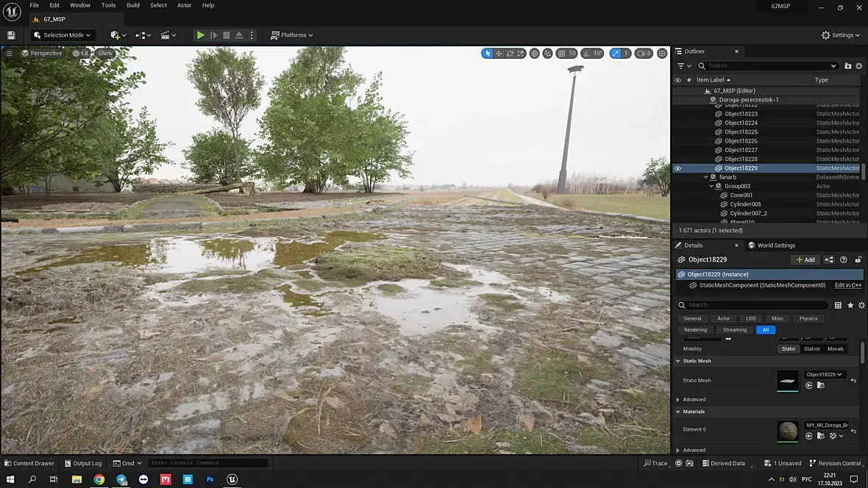Viewport: 868px width, 488px height.
Task: Open Outliner settings gear
Action: (x=859, y=66)
